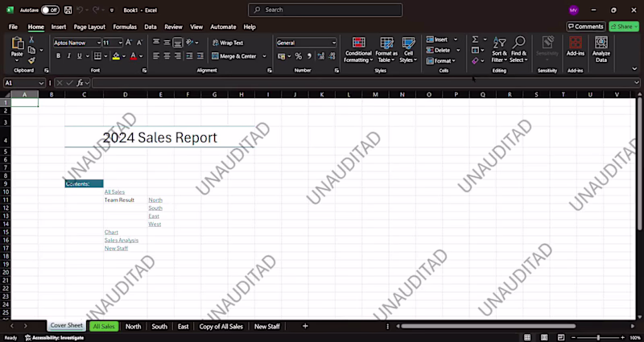Click the AutoSum sigma icon

pos(475,39)
